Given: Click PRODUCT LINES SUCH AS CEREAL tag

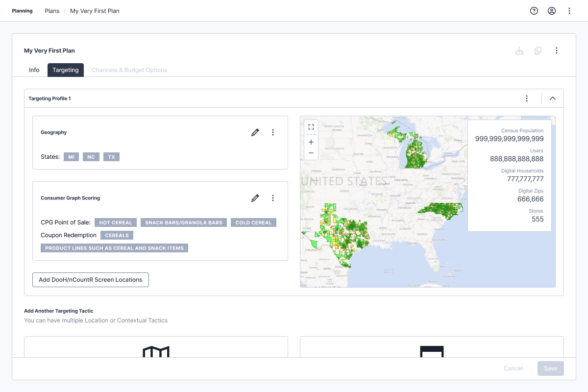Looking at the screenshot, I should click(x=115, y=248).
